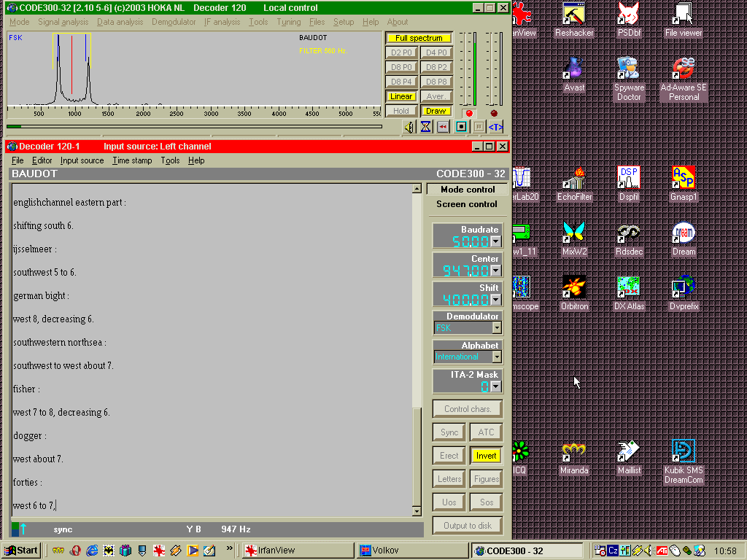Open the Demodulator menu in CODE300
The height and width of the screenshot is (560, 747).
[174, 22]
